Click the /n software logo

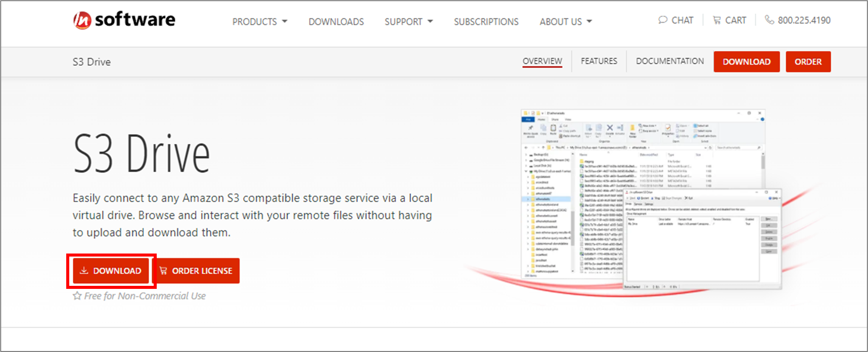click(x=124, y=20)
